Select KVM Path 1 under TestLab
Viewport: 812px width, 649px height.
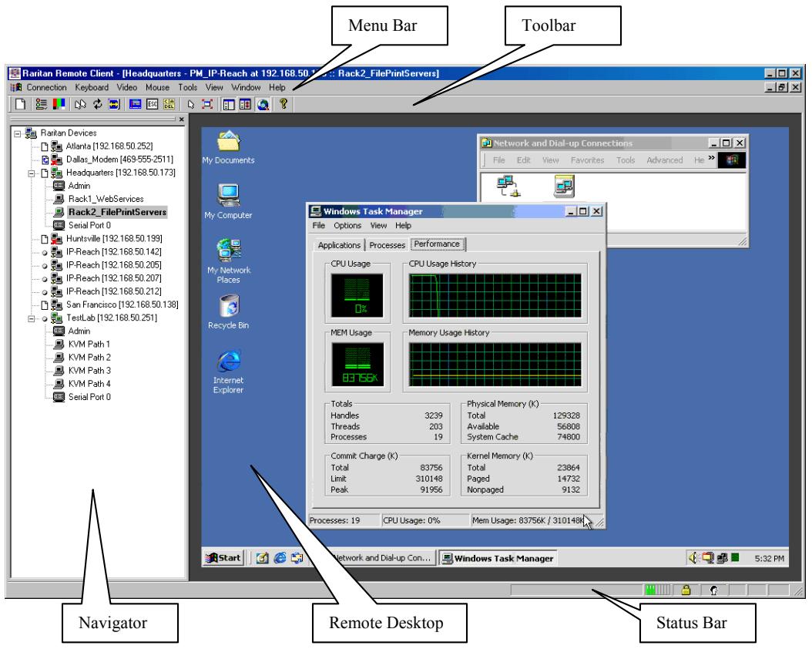[89, 345]
